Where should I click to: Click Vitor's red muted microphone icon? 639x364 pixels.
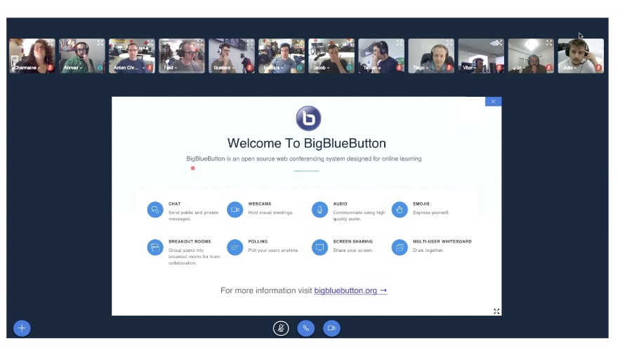pos(499,67)
